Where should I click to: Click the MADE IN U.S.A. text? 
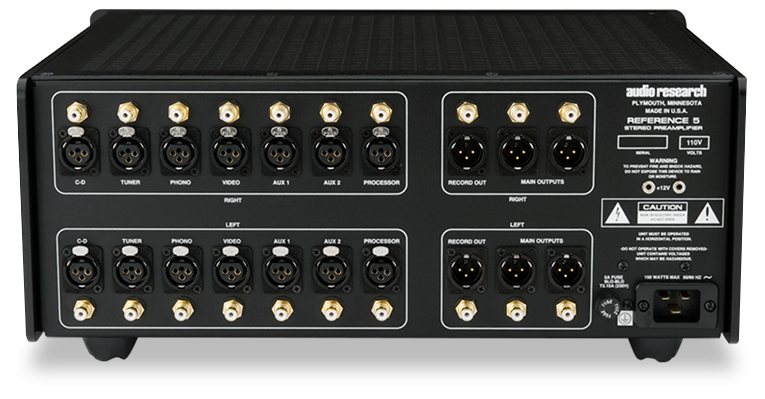(666, 111)
